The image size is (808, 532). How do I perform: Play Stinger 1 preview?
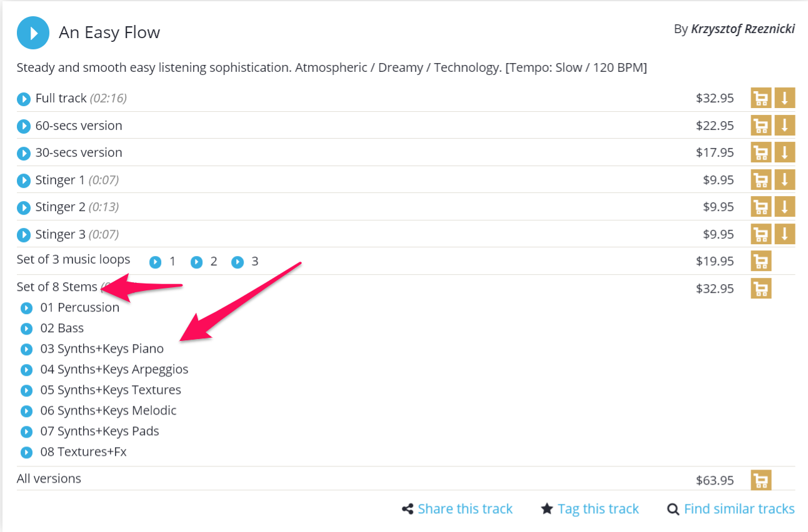pyautogui.click(x=24, y=180)
